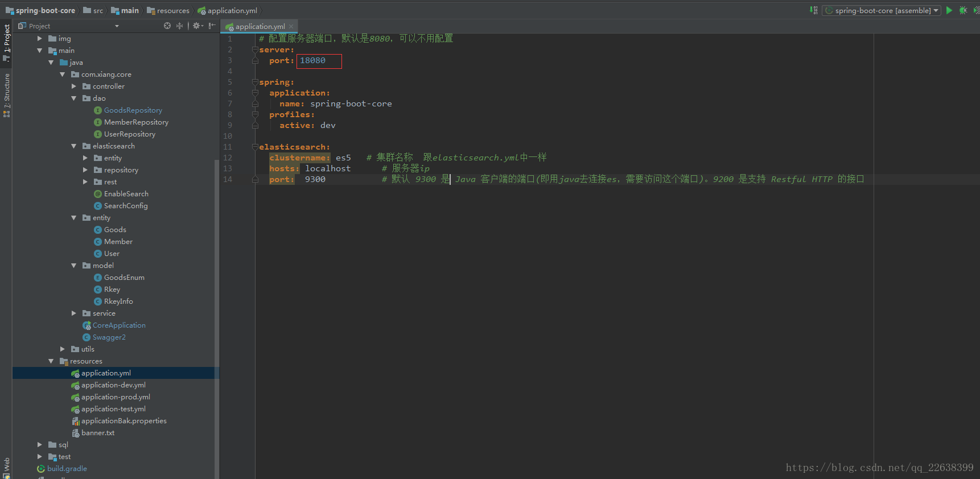980x479 pixels.
Task: Open CoreApplication class in the tree
Action: [x=118, y=325]
